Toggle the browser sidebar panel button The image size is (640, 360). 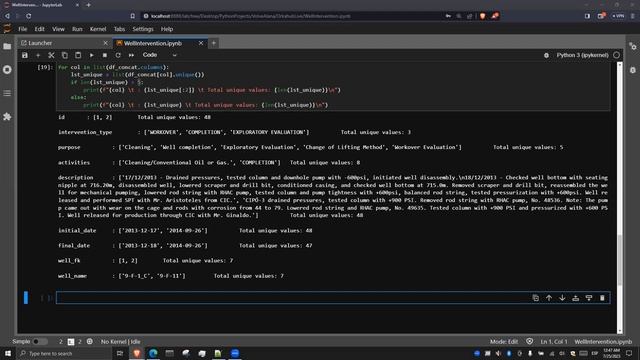(587, 16)
